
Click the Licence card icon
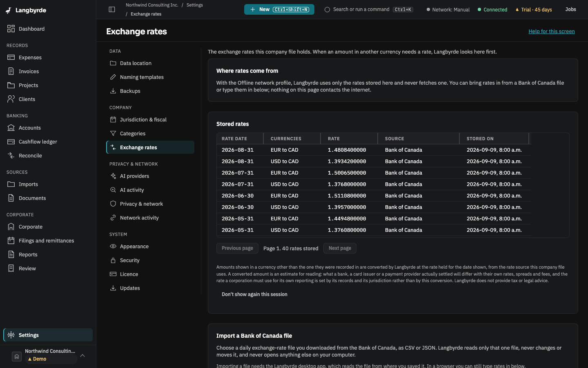tap(113, 274)
